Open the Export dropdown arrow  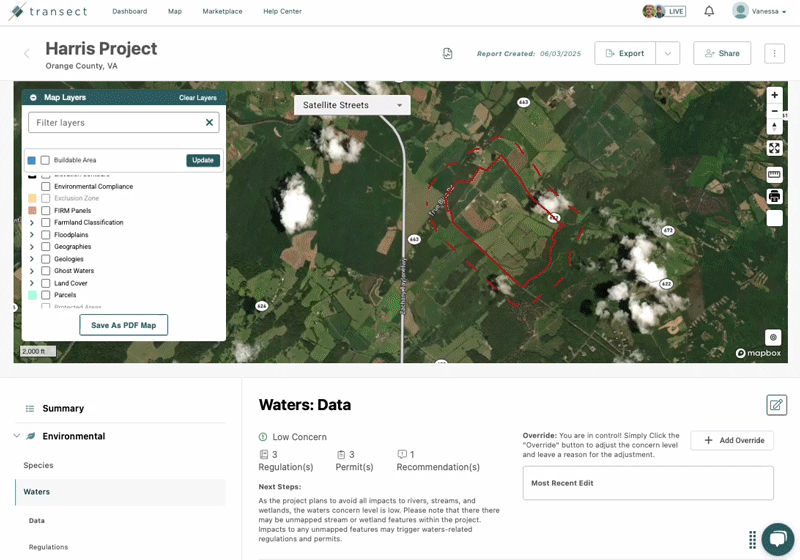668,53
